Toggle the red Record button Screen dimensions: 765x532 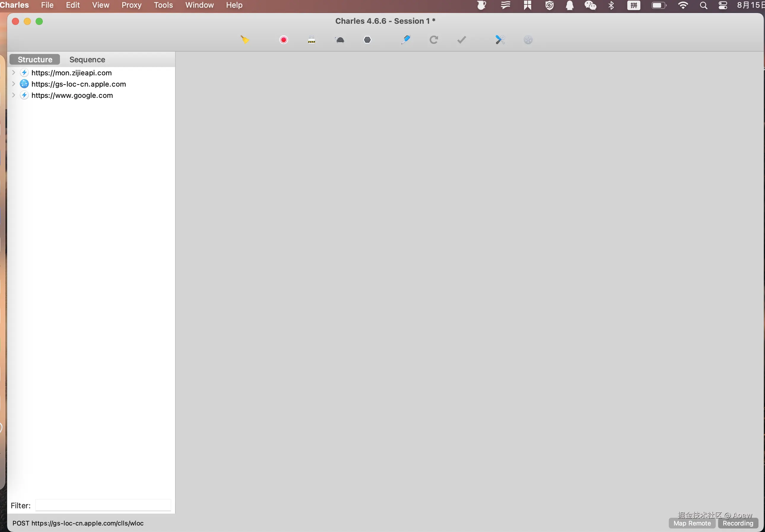tap(284, 40)
